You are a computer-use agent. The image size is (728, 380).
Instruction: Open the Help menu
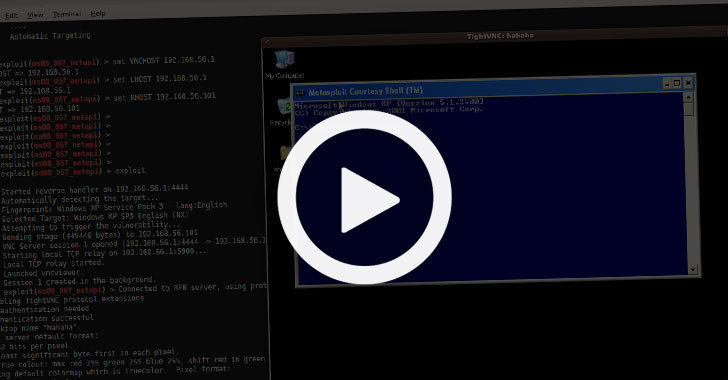[x=98, y=13]
